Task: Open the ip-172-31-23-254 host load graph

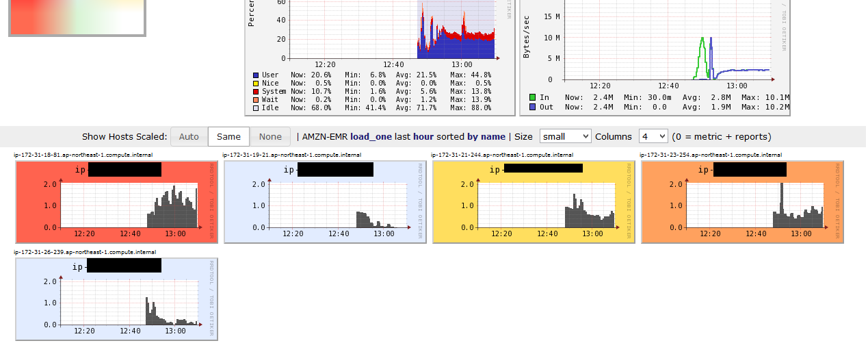Action: click(x=742, y=201)
